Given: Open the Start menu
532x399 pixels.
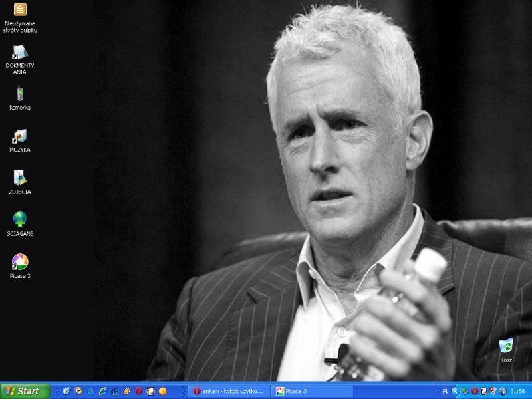Looking at the screenshot, I should pyautogui.click(x=25, y=391).
